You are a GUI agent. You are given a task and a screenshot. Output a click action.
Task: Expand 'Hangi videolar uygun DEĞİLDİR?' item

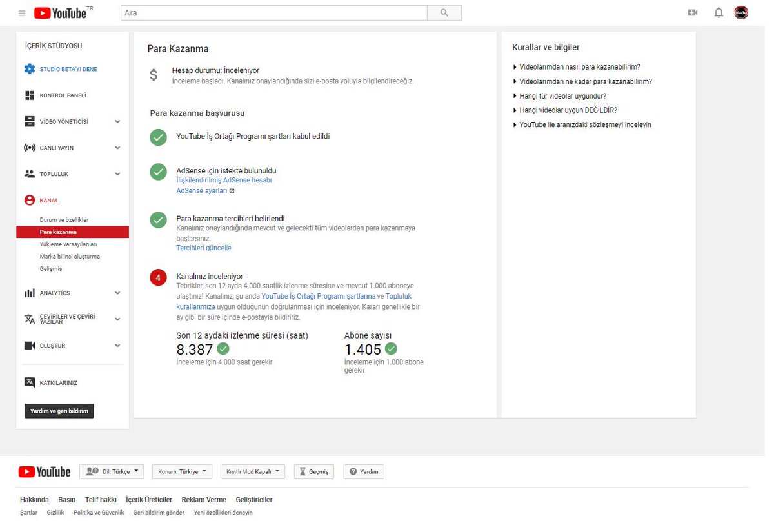(565, 110)
